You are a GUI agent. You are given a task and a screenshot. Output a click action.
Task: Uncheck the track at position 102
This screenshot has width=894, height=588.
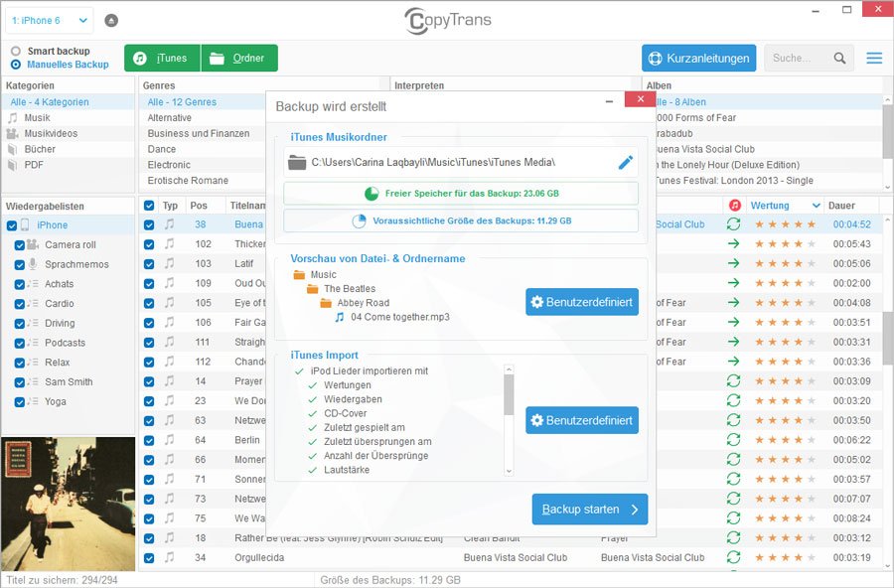coord(149,244)
